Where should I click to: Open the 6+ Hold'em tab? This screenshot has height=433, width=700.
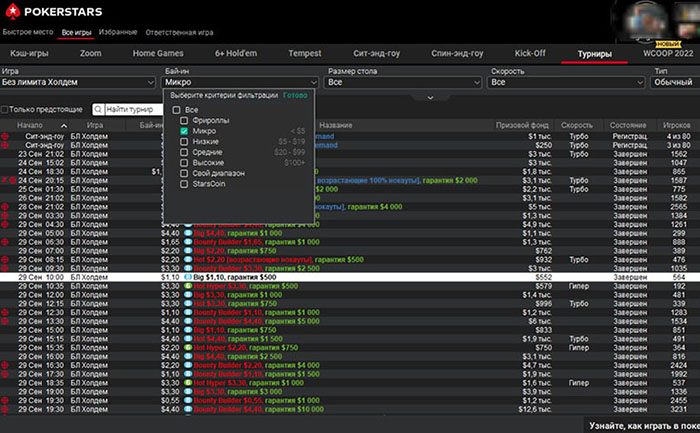point(236,53)
